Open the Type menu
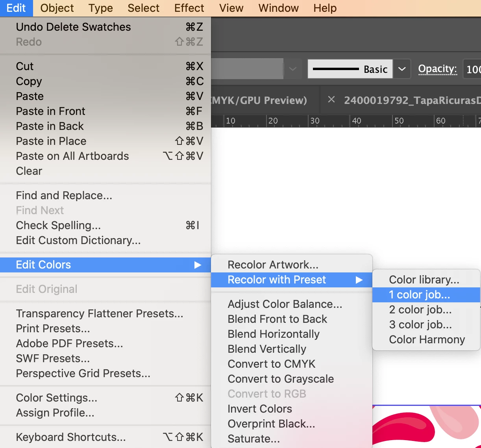The image size is (481, 448). click(100, 8)
